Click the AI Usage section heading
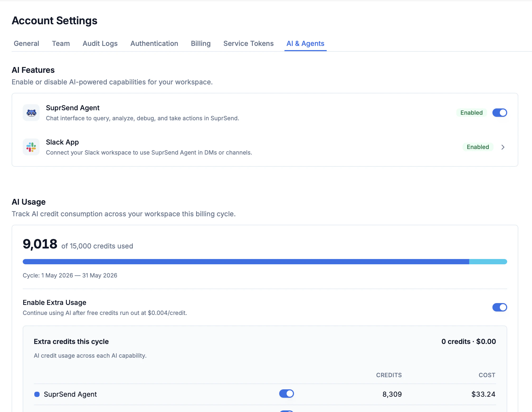 click(28, 202)
